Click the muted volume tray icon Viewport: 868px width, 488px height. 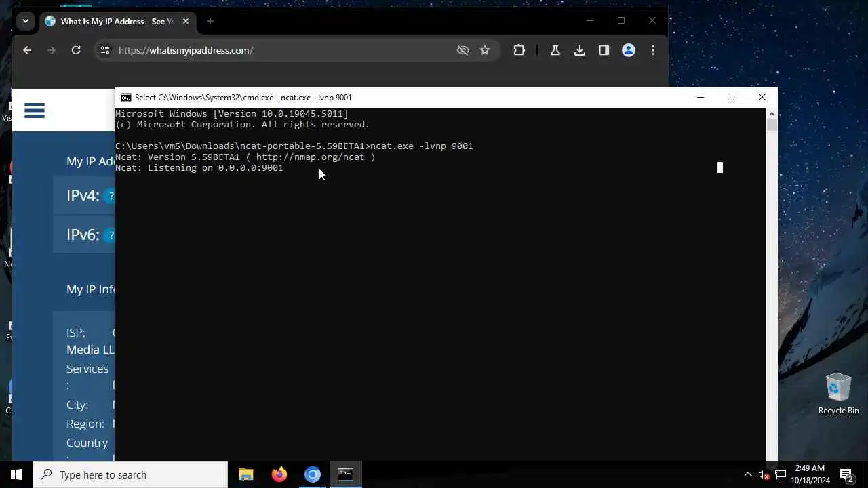coord(764,474)
